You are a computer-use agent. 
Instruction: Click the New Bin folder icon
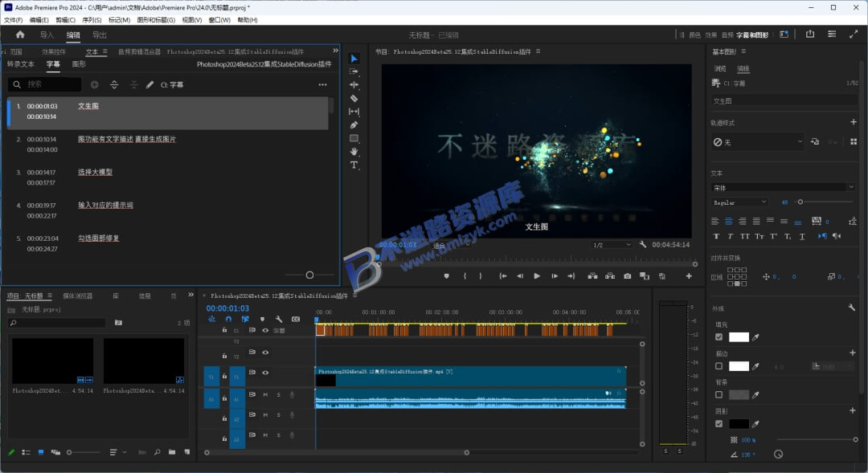click(172, 452)
